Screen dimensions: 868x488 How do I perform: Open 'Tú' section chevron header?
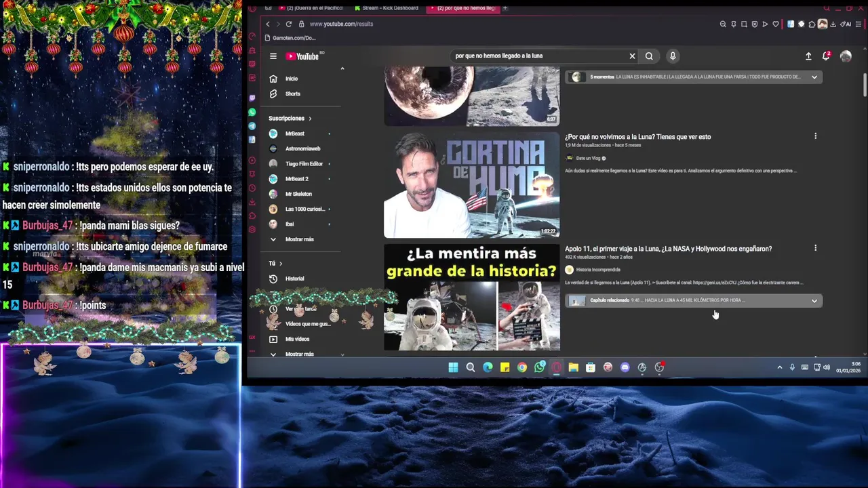point(275,263)
